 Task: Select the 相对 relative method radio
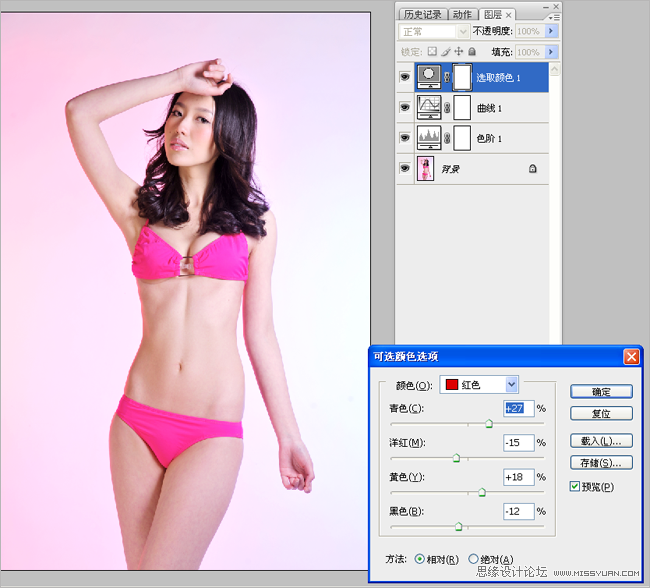tap(420, 559)
